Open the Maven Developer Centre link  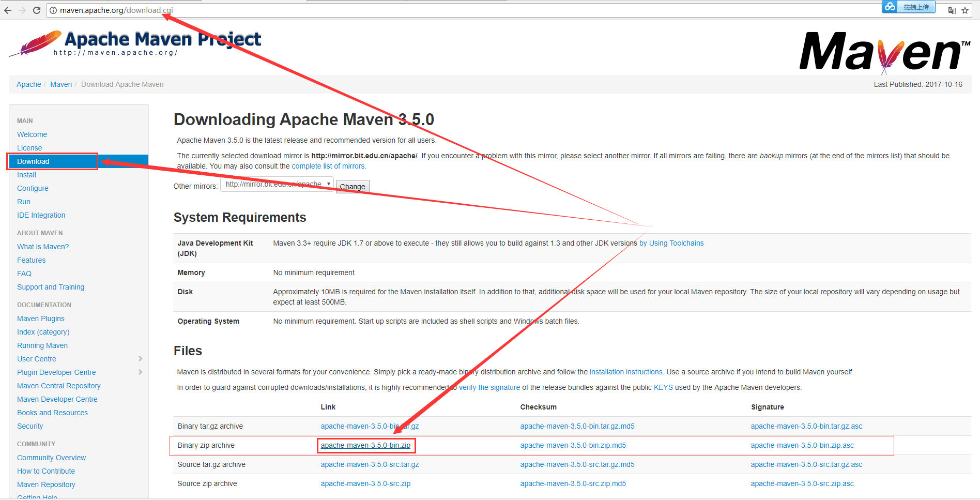click(x=57, y=399)
